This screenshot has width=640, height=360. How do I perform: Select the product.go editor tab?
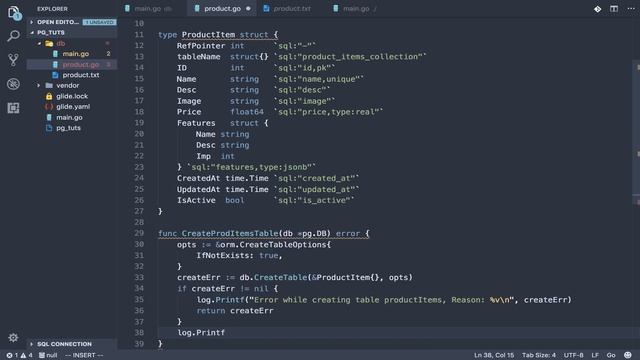(x=222, y=9)
